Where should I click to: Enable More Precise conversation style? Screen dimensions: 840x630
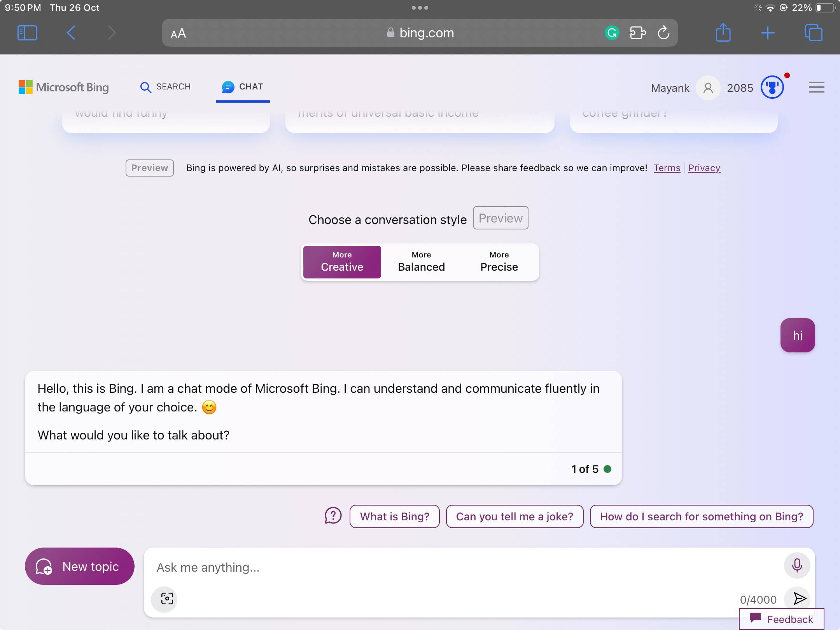coord(499,262)
